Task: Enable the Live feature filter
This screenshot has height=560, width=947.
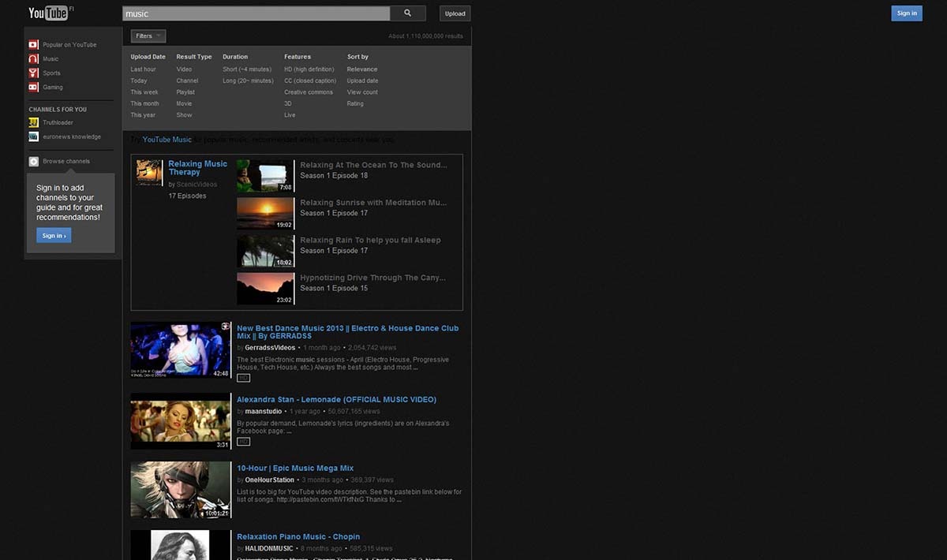Action: [x=290, y=115]
